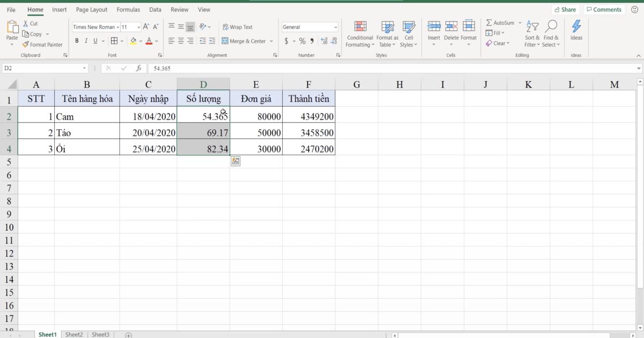
Task: Click the Sort & Filter icon
Action: (531, 33)
